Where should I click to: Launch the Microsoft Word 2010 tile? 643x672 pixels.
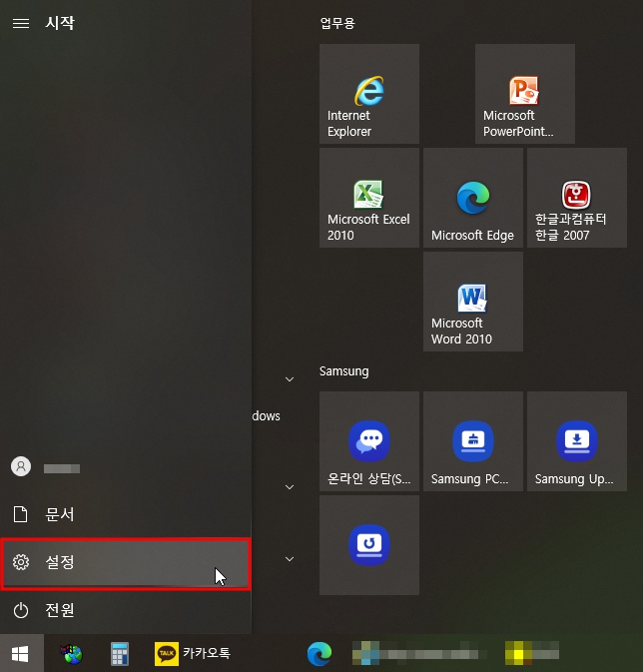click(473, 302)
